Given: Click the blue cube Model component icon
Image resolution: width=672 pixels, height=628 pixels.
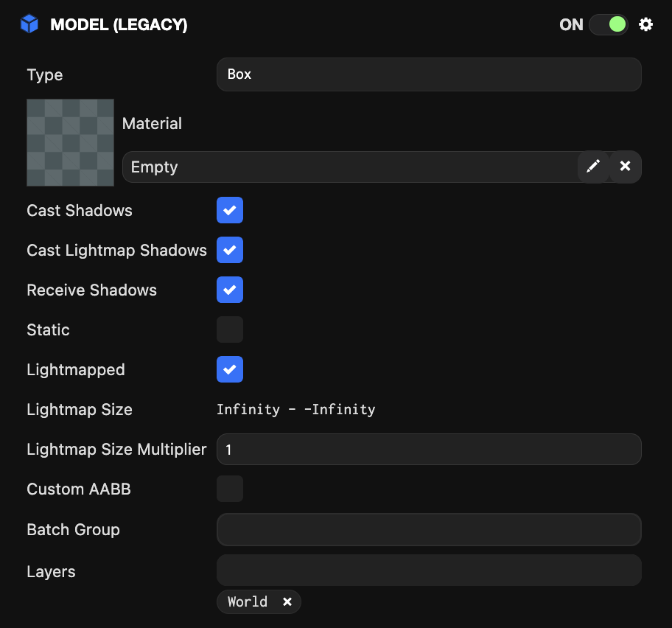Looking at the screenshot, I should tap(29, 24).
